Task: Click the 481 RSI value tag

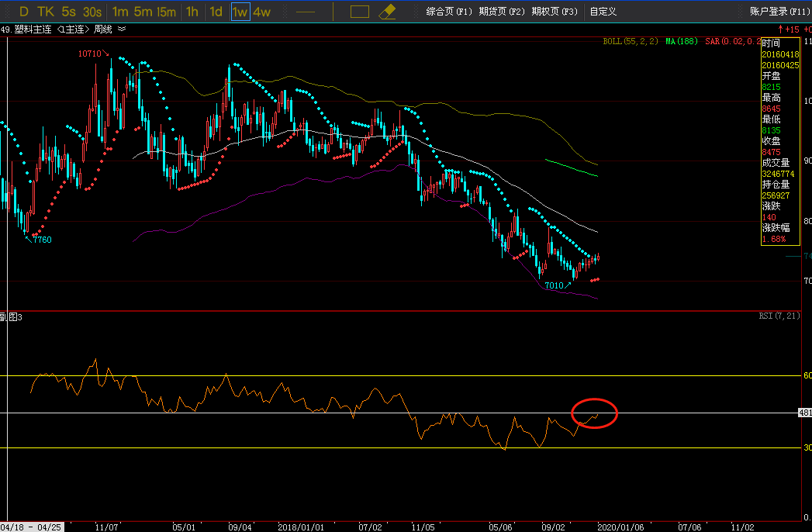Action: pyautogui.click(x=805, y=413)
